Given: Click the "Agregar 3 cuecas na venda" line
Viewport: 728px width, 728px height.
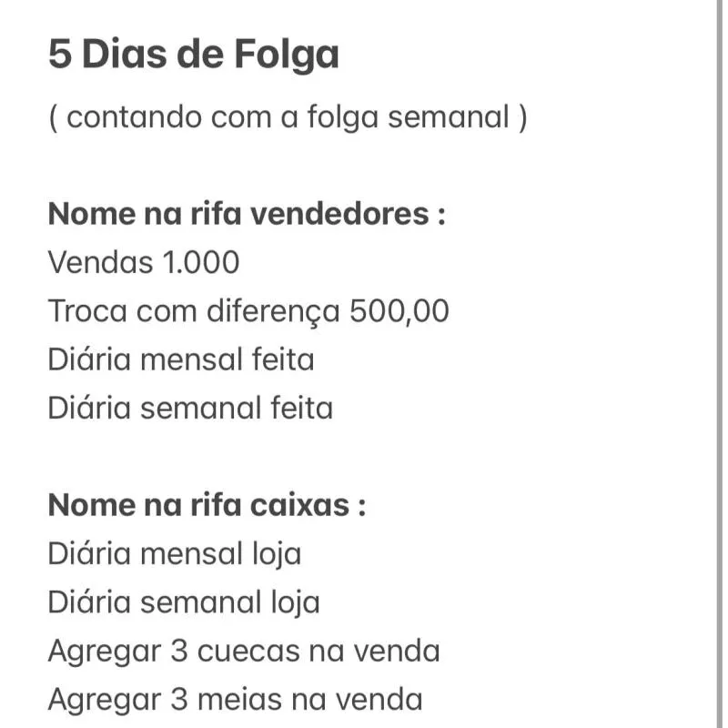Looking at the screenshot, I should click(x=244, y=651).
